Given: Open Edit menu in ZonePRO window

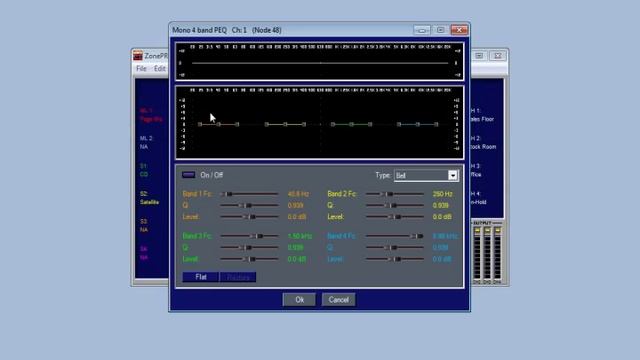Looking at the screenshot, I should tap(160, 69).
